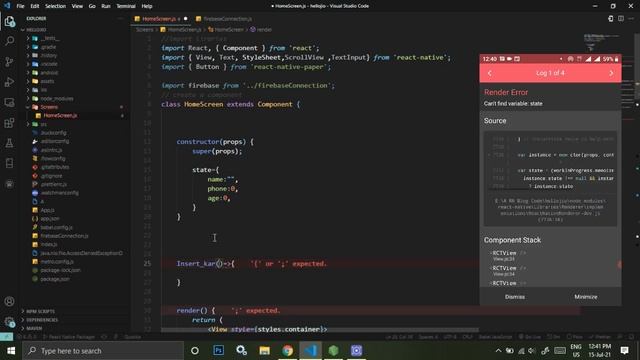This screenshot has height=360, width=640.
Task: Open package.json in the explorer tree
Action: pyautogui.click(x=55, y=279)
